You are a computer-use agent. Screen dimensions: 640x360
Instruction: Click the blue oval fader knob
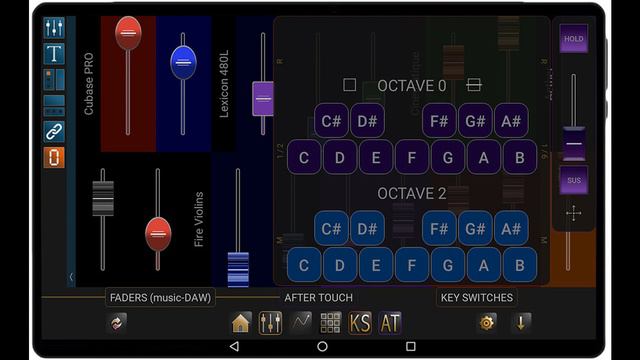(x=183, y=62)
